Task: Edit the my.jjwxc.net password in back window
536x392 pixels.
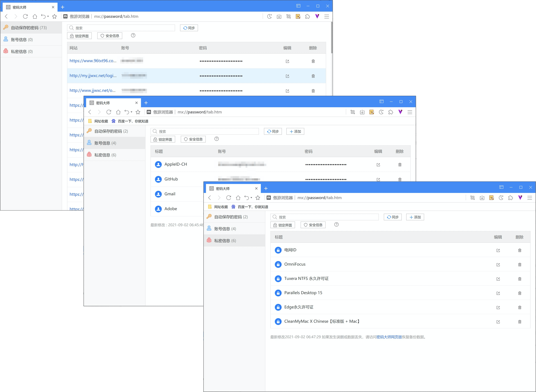Action: pos(287,76)
